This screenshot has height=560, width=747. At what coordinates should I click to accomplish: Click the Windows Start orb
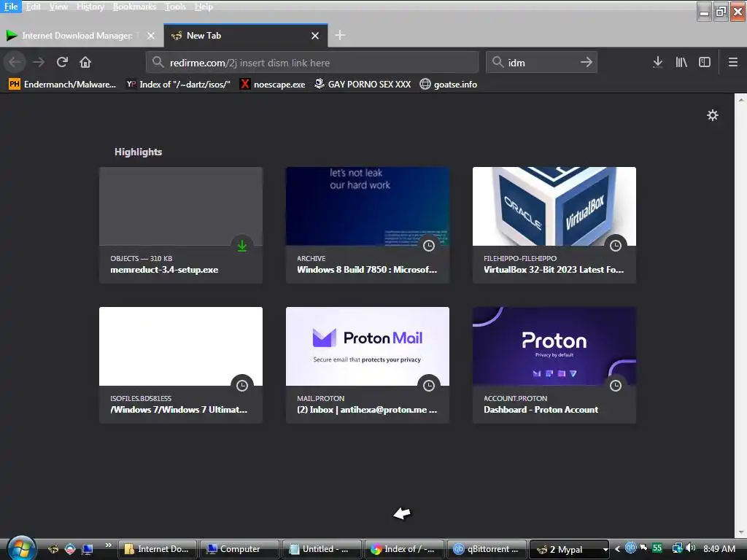21,548
